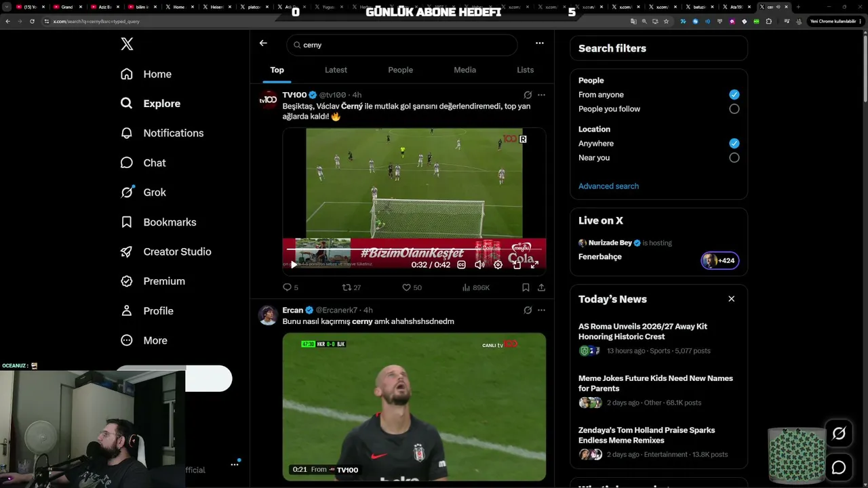Seek on the TV100 video progress bar
Image resolution: width=868 pixels, height=488 pixels.
click(x=414, y=249)
